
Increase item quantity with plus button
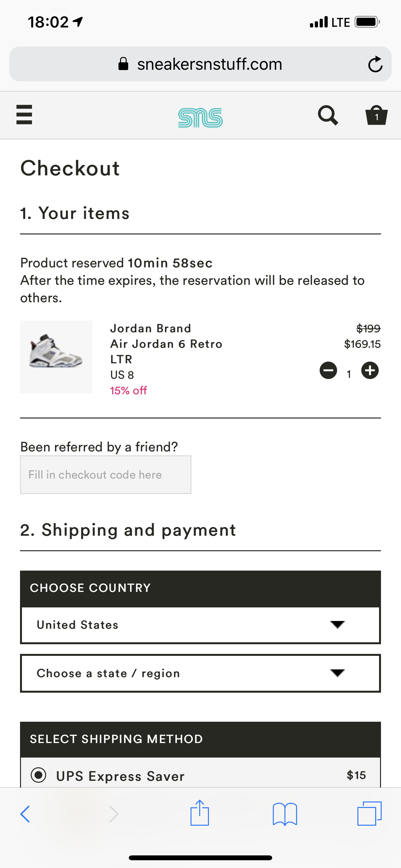coord(370,370)
